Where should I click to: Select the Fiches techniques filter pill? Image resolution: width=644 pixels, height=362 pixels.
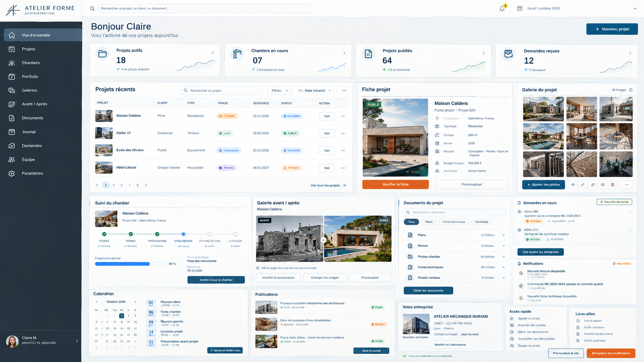coord(454,222)
